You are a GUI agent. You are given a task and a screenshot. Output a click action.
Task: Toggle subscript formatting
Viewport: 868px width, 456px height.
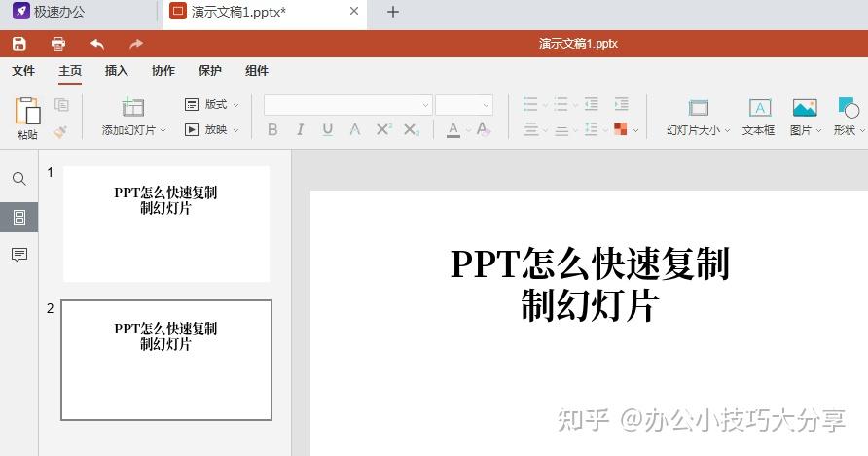pos(412,129)
